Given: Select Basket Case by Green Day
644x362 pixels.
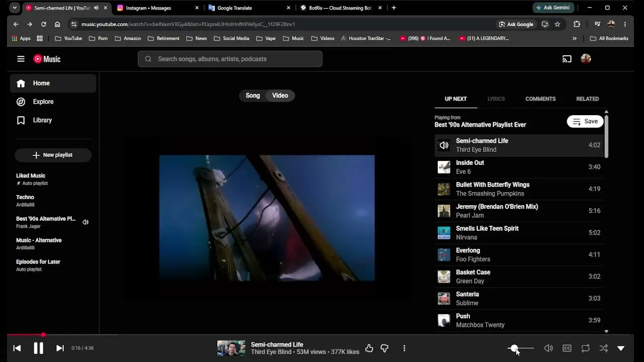Looking at the screenshot, I should [x=519, y=277].
